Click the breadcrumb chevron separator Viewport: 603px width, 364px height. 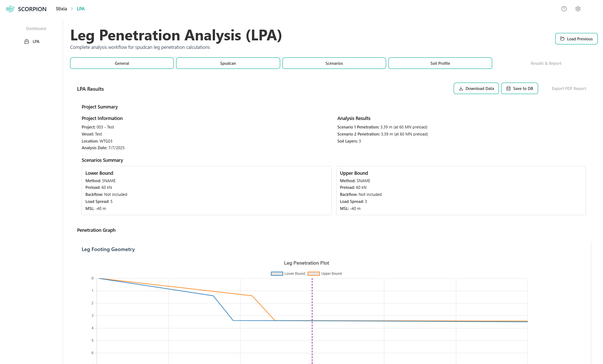point(72,9)
